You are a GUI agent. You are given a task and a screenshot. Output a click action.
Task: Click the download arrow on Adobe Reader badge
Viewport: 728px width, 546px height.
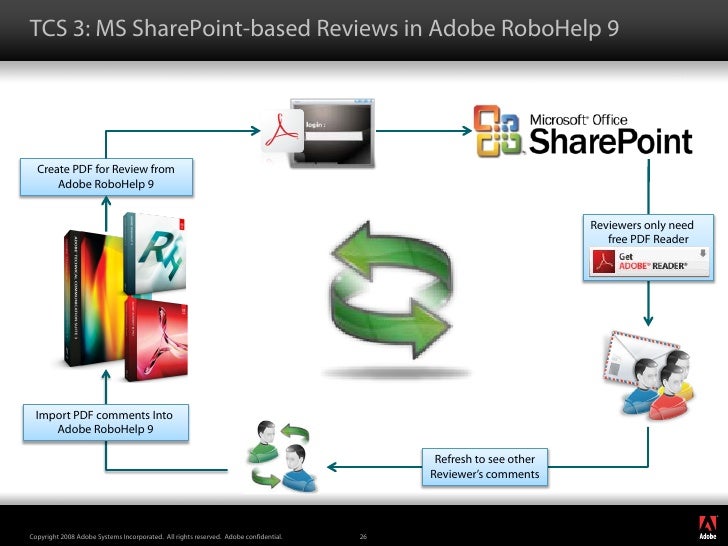(702, 254)
